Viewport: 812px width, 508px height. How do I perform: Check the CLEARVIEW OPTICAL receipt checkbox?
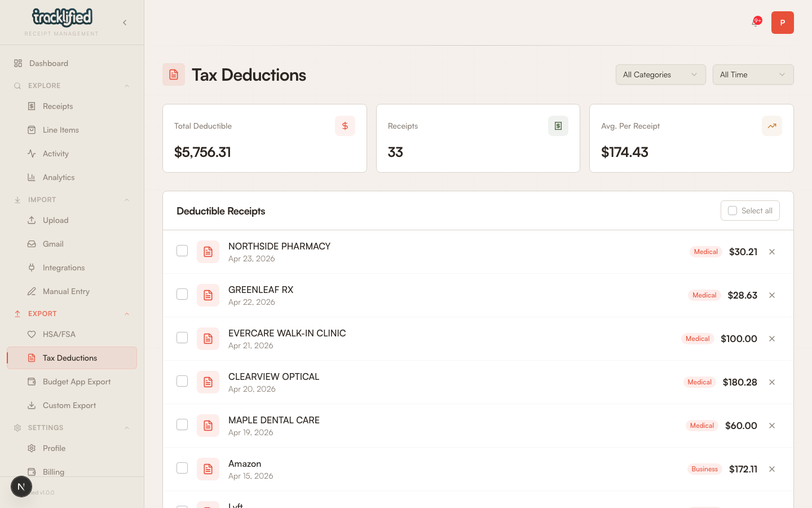182,381
